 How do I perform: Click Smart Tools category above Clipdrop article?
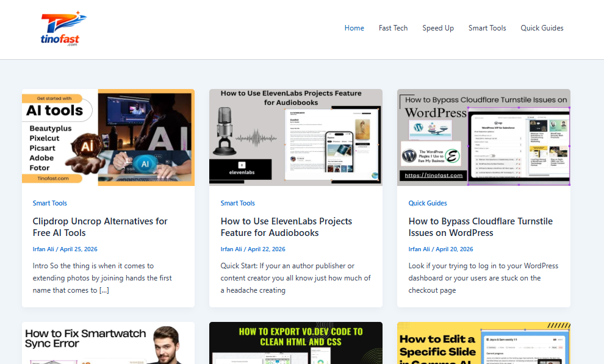pos(49,203)
